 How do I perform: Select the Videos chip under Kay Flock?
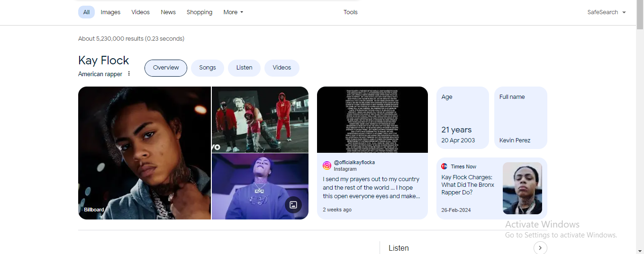[x=282, y=68]
